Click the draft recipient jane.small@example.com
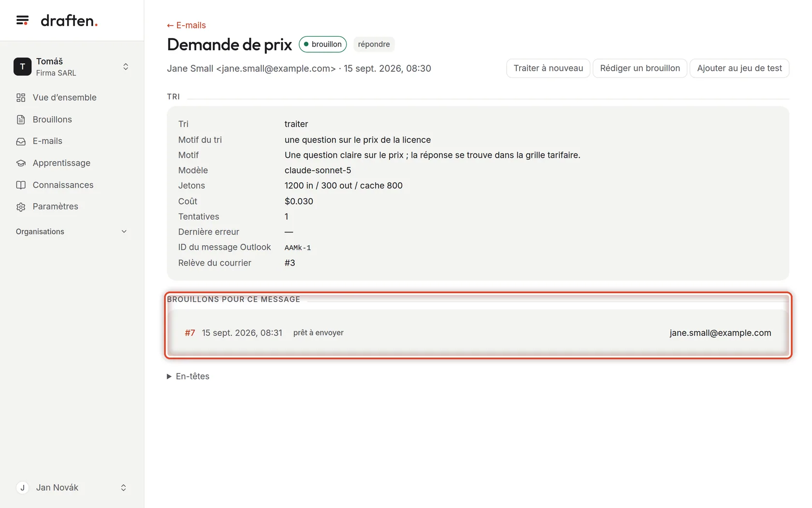 click(x=720, y=333)
